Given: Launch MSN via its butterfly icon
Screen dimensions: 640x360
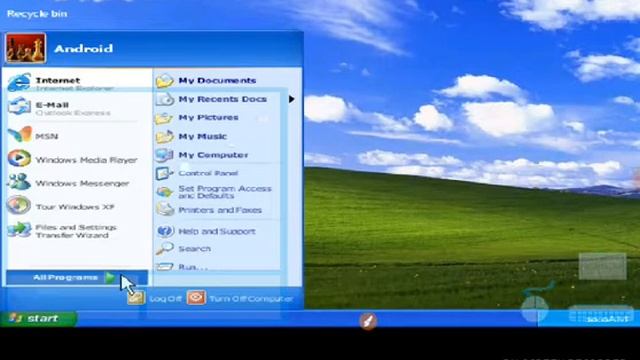Looking at the screenshot, I should pos(20,135).
